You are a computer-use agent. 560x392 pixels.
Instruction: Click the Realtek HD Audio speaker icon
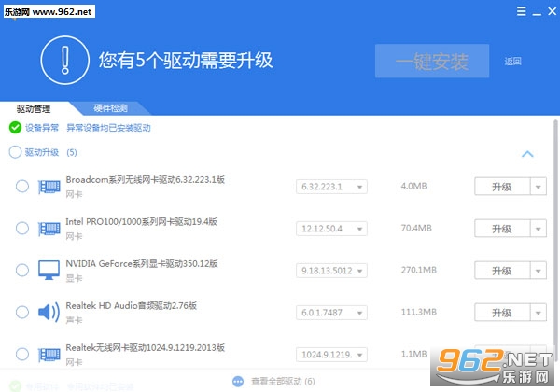pyautogui.click(x=49, y=313)
